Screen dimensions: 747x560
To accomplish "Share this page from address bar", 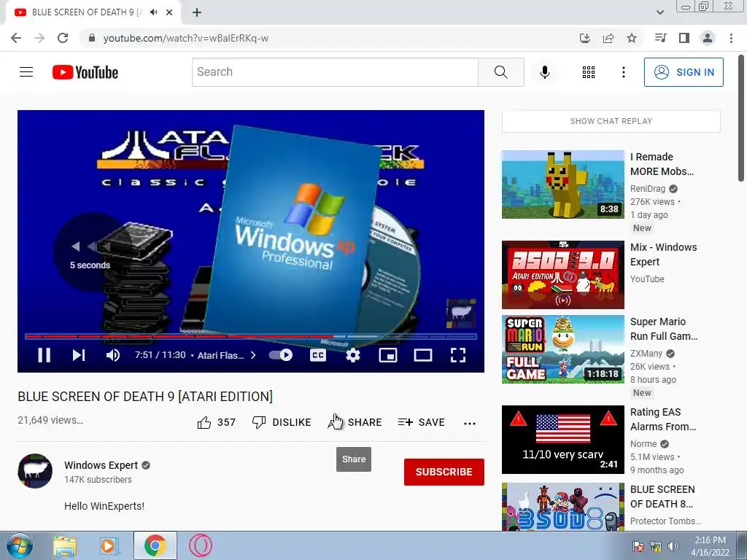I will coord(608,38).
